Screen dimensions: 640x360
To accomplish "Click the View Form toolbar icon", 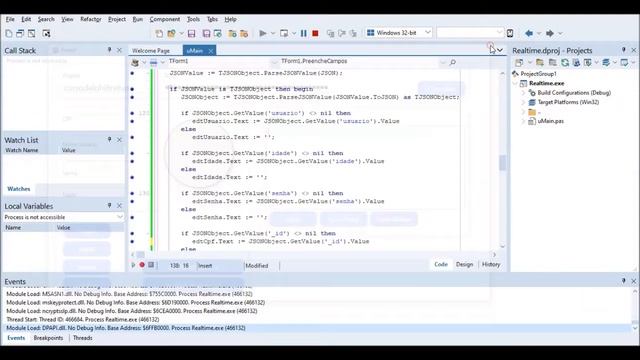I will (32, 33).
